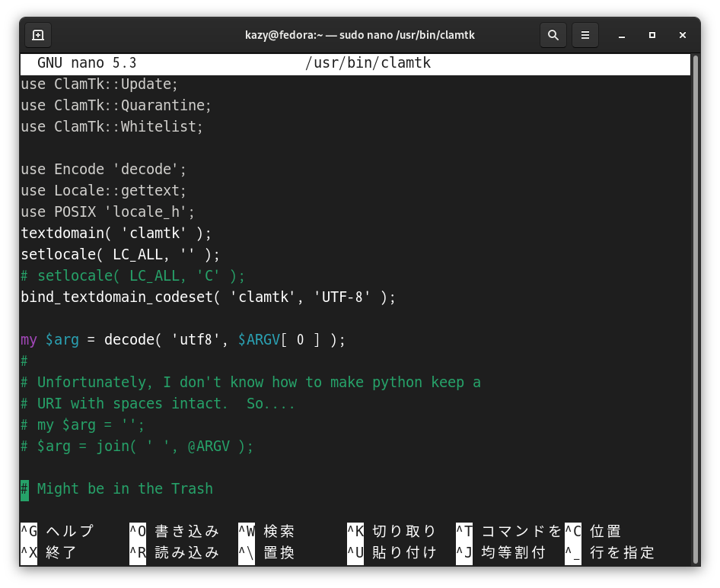The image size is (720, 588).
Task: Click the ^W 検索 search shortcut
Action: pos(266,531)
